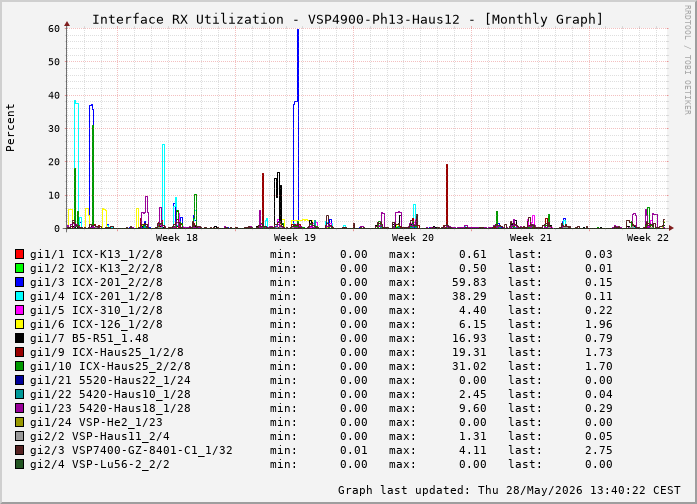Image resolution: width=697 pixels, height=504 pixels.
Task: Click the blue swatch for gi1/3 ICX-201_2/2/8
Action: click(19, 282)
